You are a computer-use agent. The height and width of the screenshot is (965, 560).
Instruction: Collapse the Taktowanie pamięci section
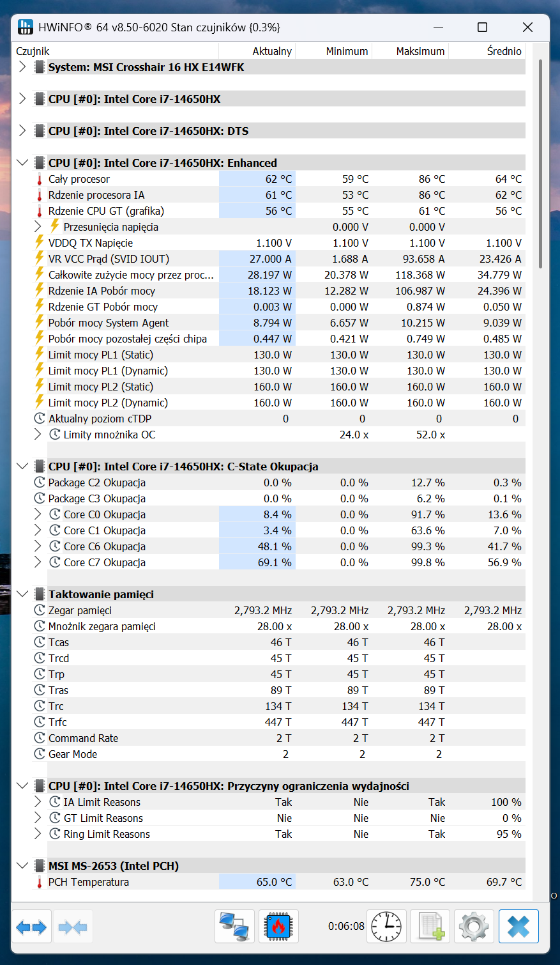(x=22, y=594)
